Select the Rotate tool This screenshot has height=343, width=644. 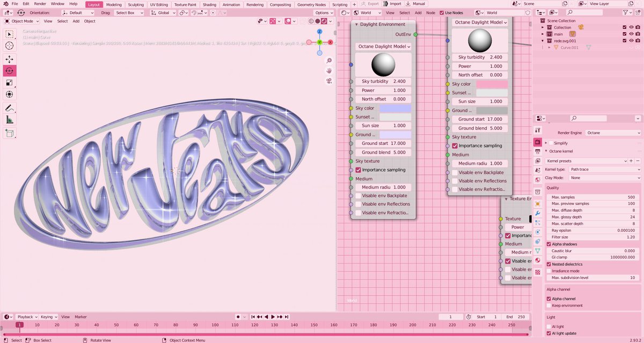(x=10, y=71)
